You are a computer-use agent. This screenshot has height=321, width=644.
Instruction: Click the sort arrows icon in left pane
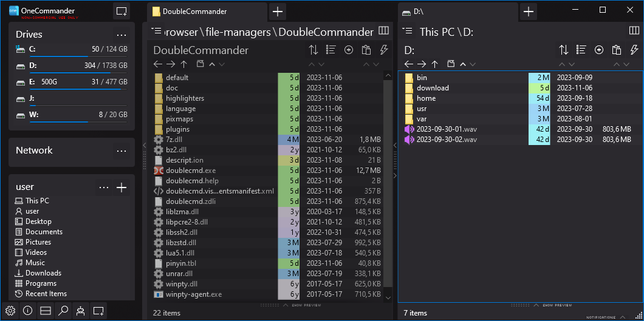click(x=313, y=50)
